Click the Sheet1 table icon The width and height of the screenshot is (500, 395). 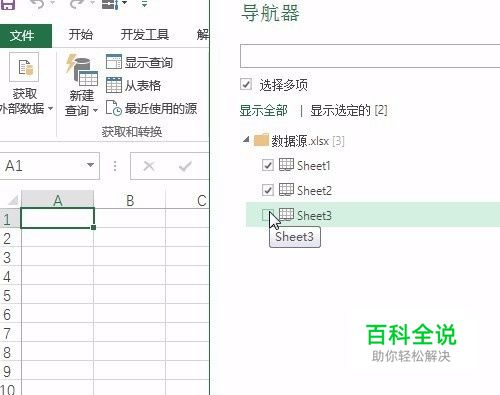(x=286, y=164)
